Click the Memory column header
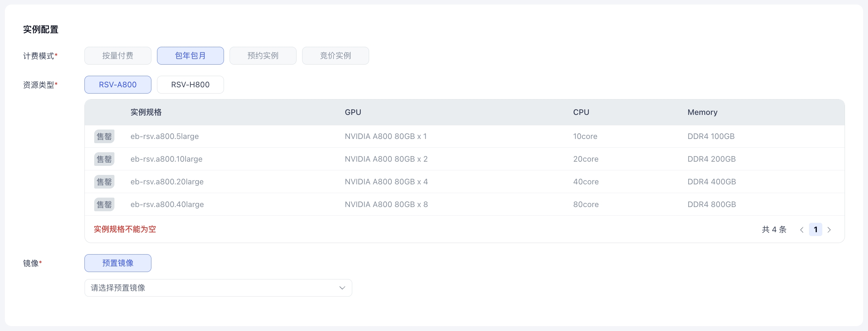Image resolution: width=868 pixels, height=331 pixels. (702, 112)
